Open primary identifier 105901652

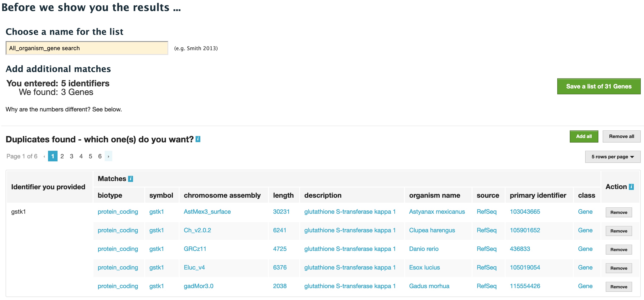click(525, 230)
